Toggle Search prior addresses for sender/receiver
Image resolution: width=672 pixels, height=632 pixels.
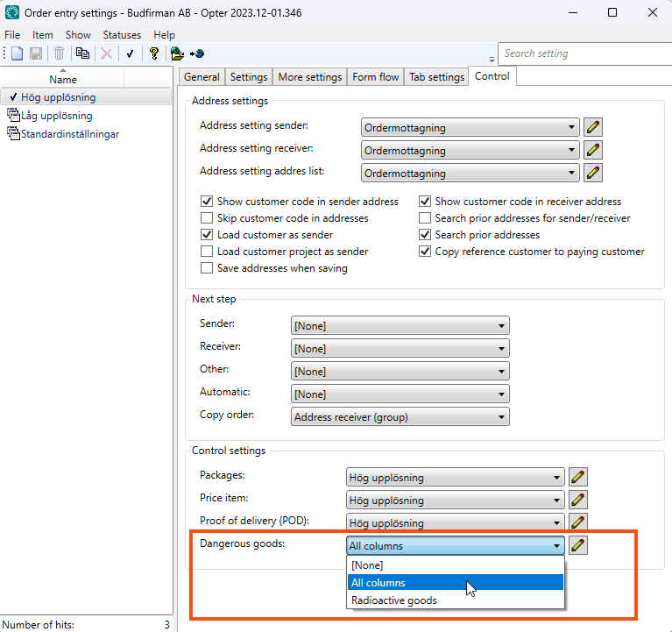[425, 218]
